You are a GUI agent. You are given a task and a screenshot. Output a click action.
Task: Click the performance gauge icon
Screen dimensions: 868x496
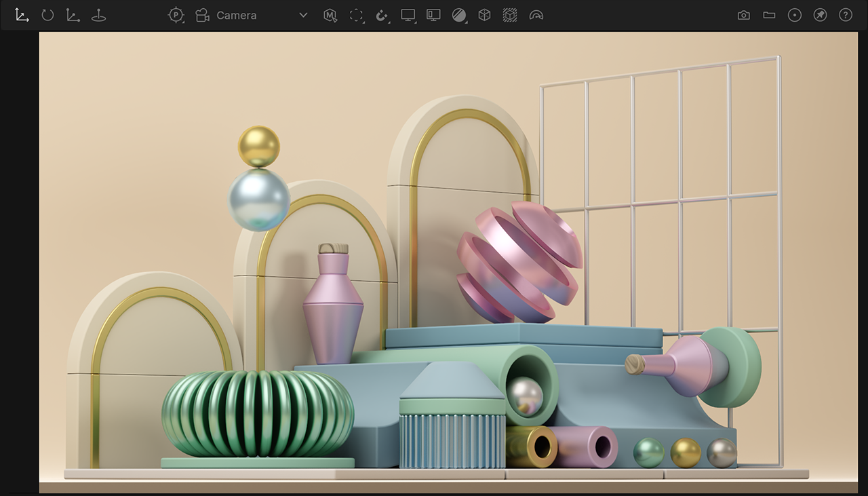tap(536, 15)
